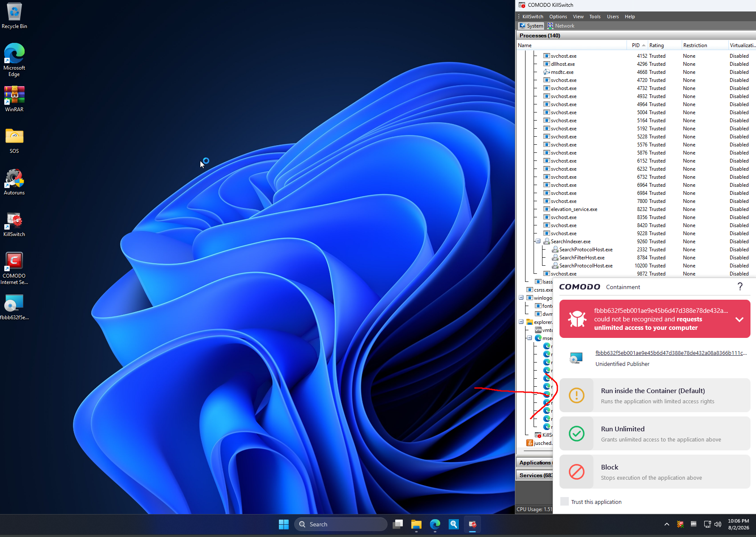This screenshot has width=756, height=537.
Task: Open the volume tray icon
Action: point(718,524)
